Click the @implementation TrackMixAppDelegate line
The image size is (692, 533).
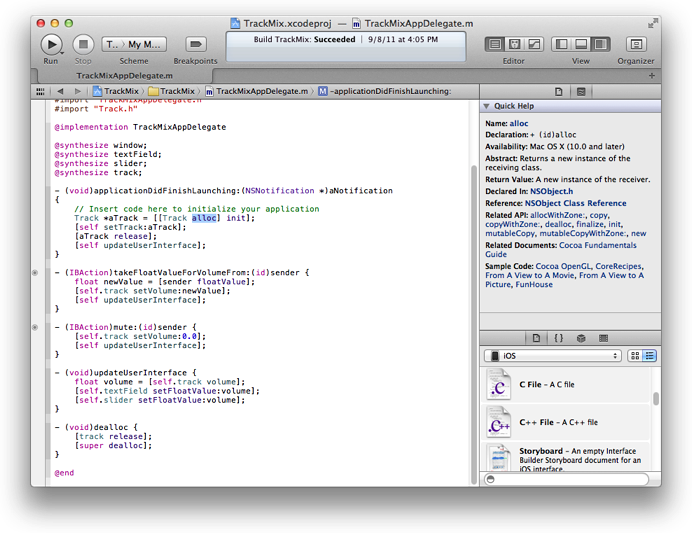click(140, 127)
